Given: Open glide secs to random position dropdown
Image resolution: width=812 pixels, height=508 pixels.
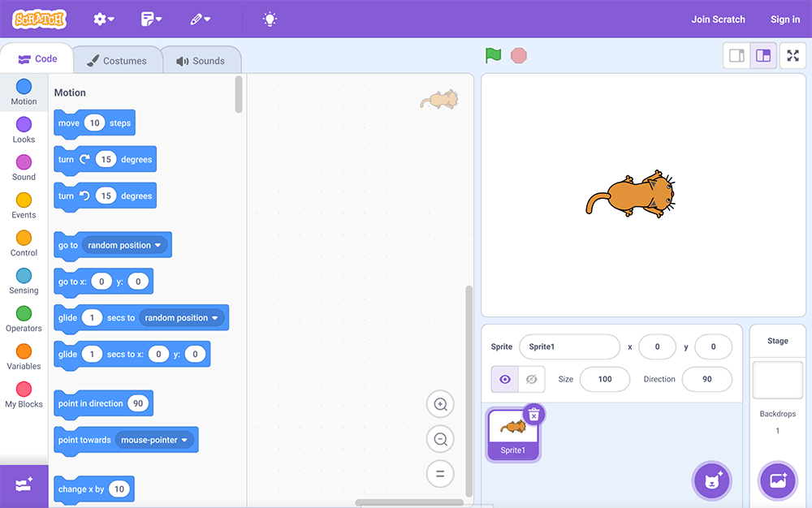Looking at the screenshot, I should tap(181, 317).
